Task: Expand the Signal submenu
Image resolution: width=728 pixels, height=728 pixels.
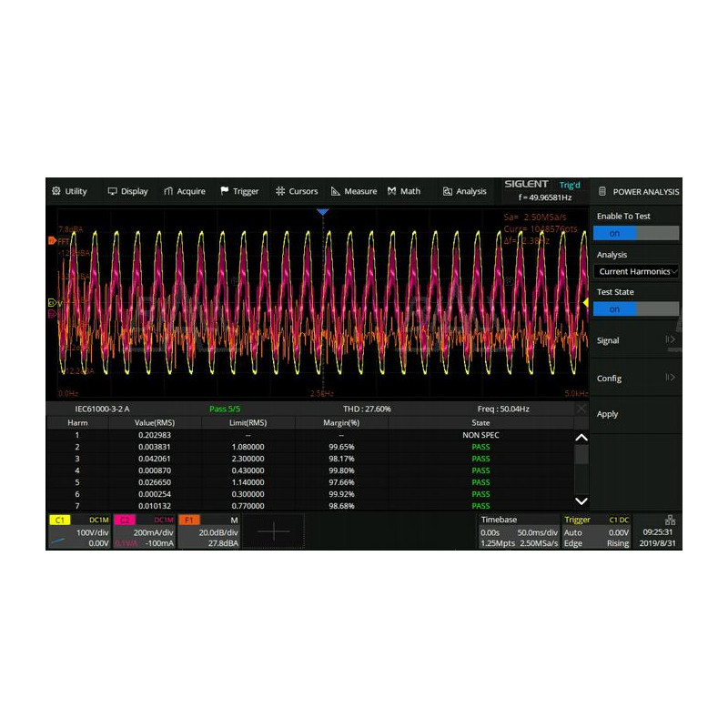Action: [636, 340]
